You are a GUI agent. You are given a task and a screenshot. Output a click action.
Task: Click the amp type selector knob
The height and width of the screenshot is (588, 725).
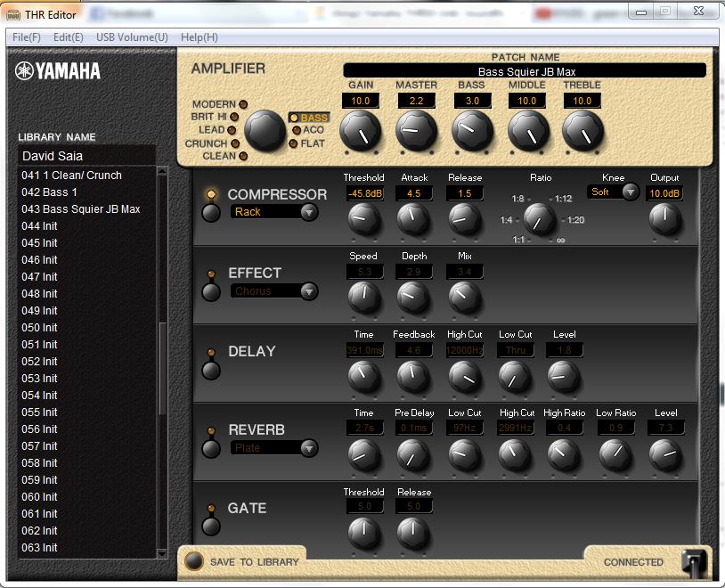pos(265,132)
